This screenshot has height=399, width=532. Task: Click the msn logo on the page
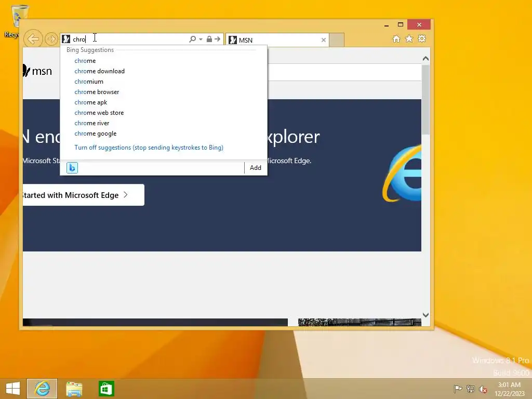(37, 71)
